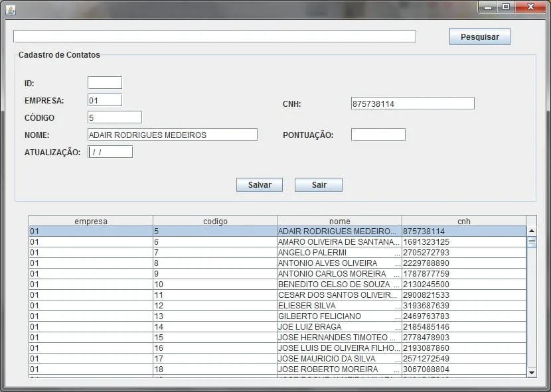Select the ELIESER SILVA row

[x=277, y=305]
